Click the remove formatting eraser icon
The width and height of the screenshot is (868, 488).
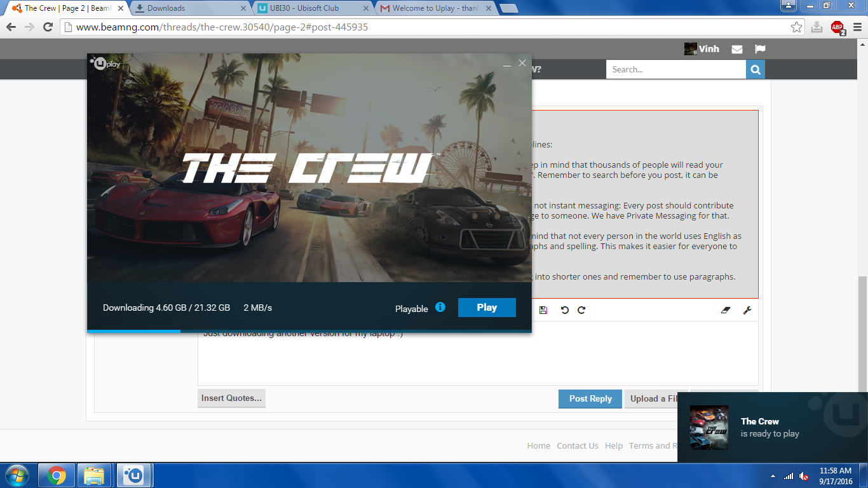click(x=726, y=310)
